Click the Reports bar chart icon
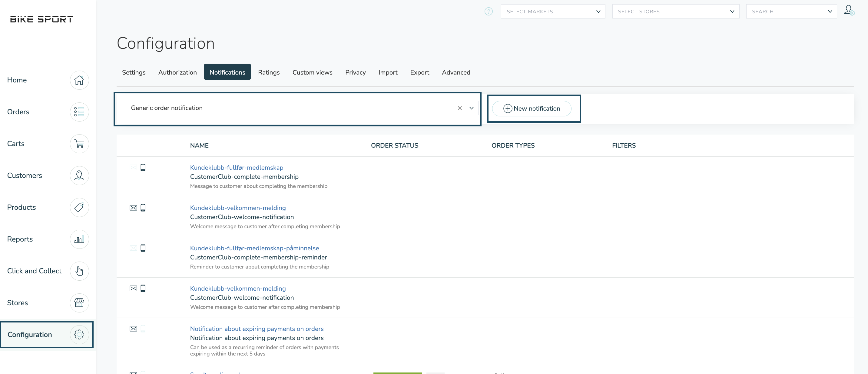 [x=79, y=239]
